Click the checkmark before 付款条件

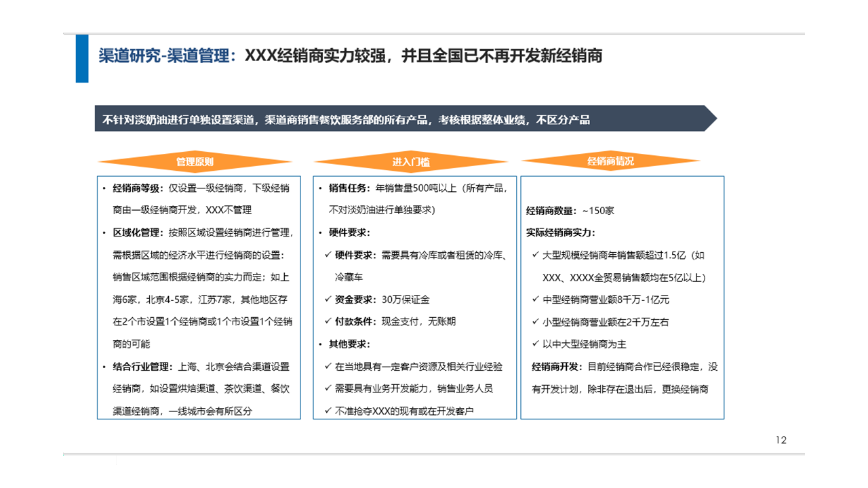[x=328, y=322]
